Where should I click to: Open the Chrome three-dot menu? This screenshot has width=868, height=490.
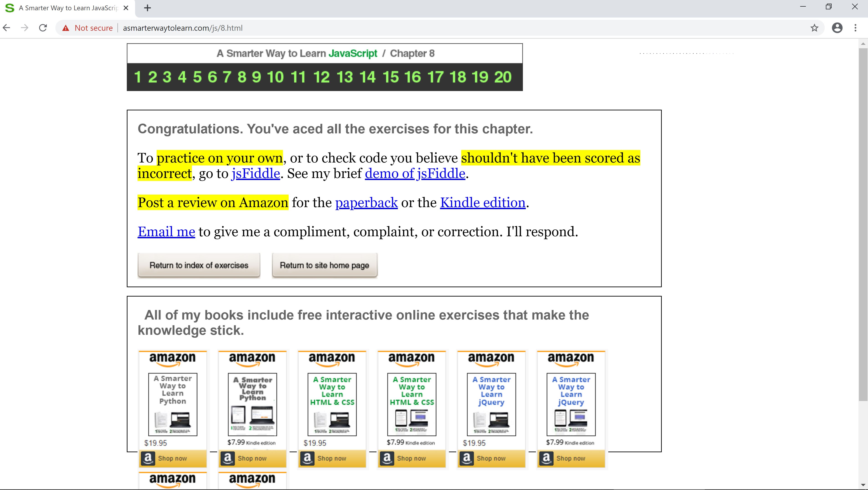pos(855,28)
